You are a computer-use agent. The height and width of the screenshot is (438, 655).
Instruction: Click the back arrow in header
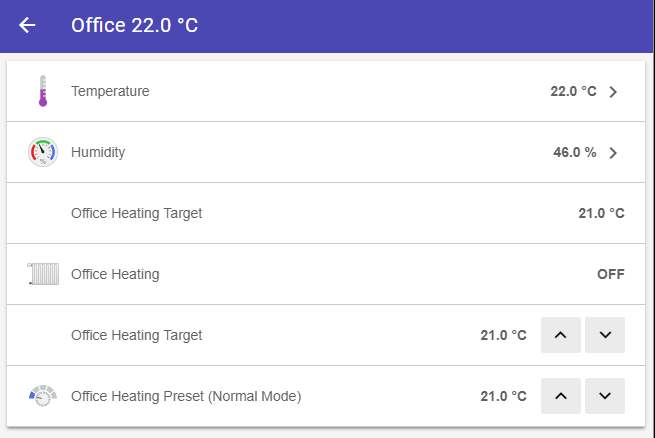click(27, 25)
